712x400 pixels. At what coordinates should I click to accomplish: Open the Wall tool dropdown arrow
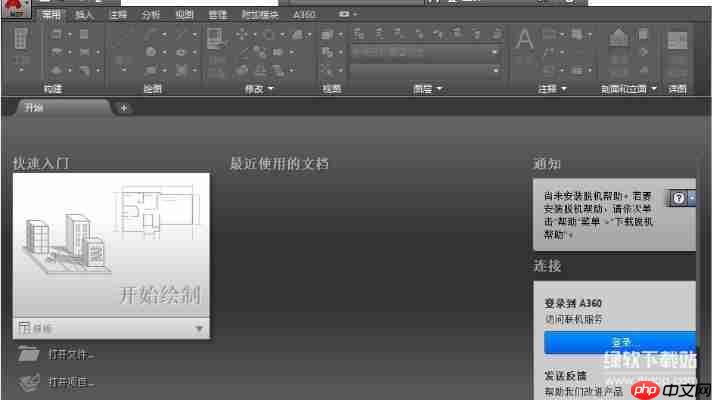coord(70,35)
